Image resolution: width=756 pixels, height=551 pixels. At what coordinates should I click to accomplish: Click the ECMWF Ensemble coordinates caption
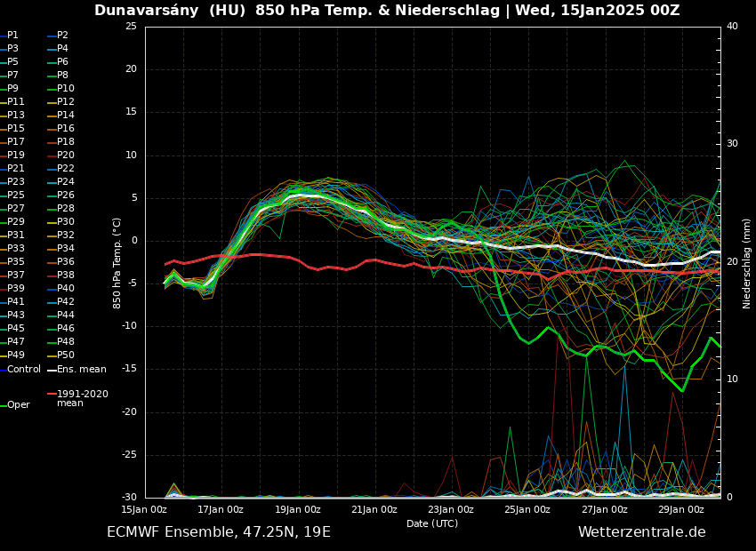coord(219,532)
